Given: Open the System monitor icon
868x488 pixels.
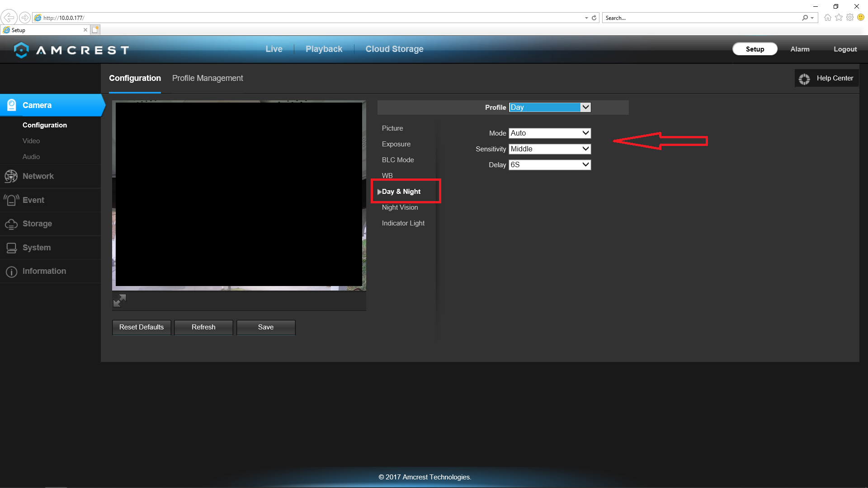Looking at the screenshot, I should 11,248.
